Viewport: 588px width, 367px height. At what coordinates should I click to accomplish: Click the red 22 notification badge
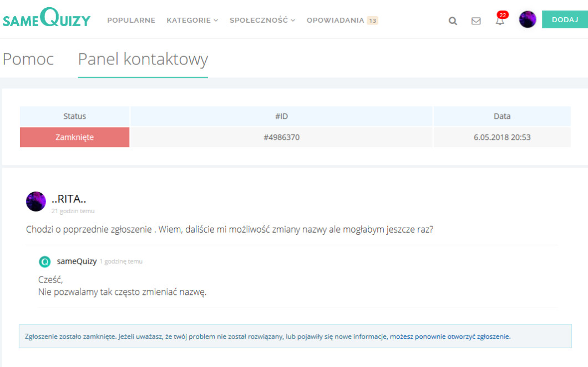[503, 15]
